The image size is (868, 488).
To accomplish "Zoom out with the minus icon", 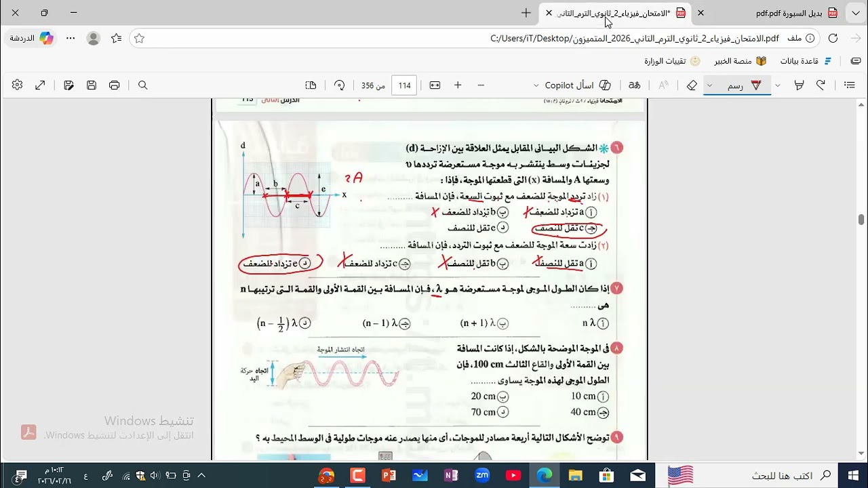I will point(481,85).
